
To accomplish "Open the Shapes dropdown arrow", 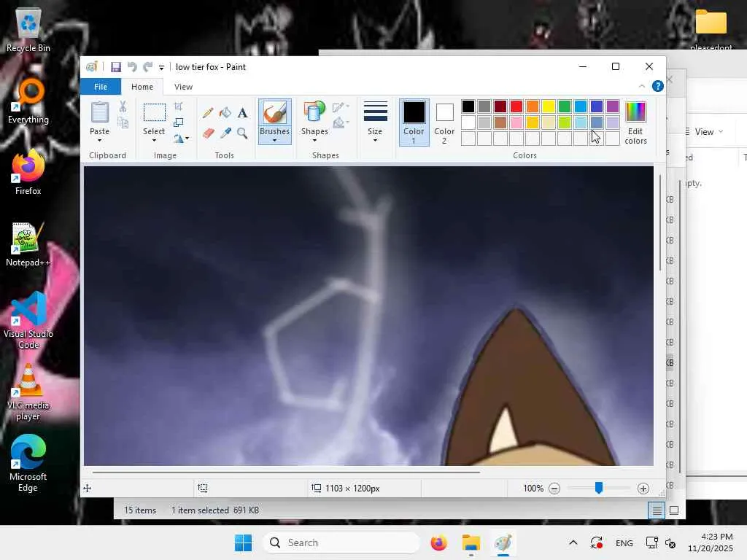I will pyautogui.click(x=314, y=141).
